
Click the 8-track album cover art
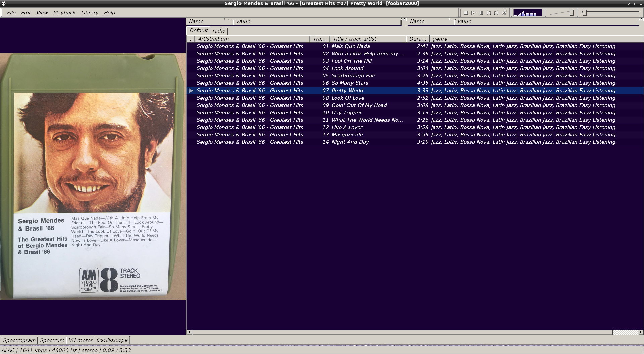tap(93, 177)
